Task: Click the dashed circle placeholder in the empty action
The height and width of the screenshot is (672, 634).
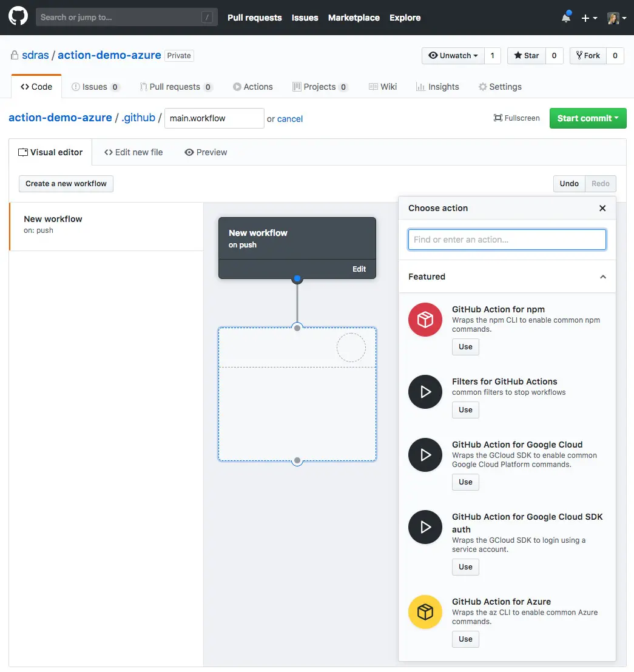Action: coord(351,348)
